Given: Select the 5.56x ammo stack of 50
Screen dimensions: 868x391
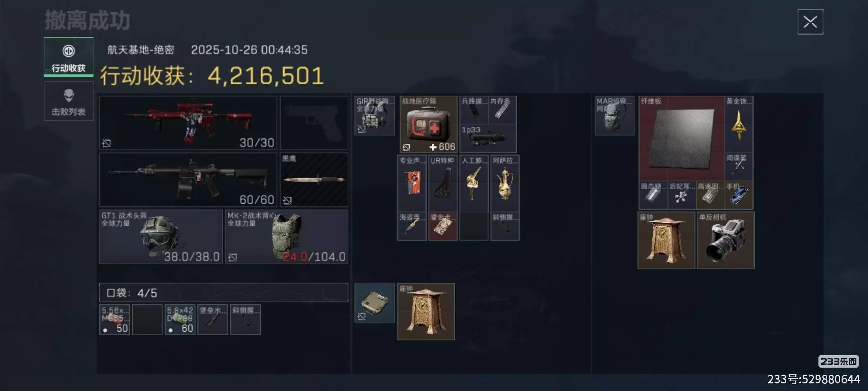Looking at the screenshot, I should (115, 320).
